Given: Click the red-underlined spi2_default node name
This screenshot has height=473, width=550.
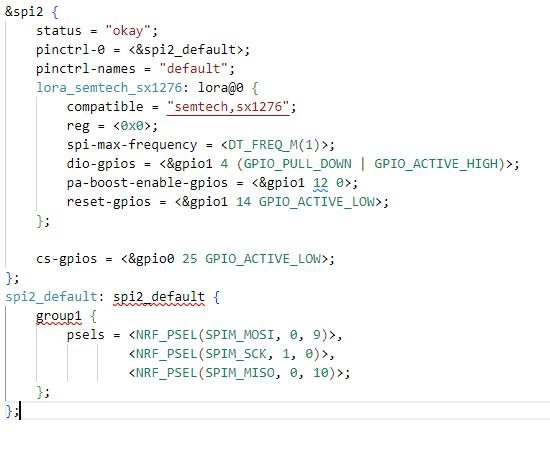Looking at the screenshot, I should (x=159, y=297).
